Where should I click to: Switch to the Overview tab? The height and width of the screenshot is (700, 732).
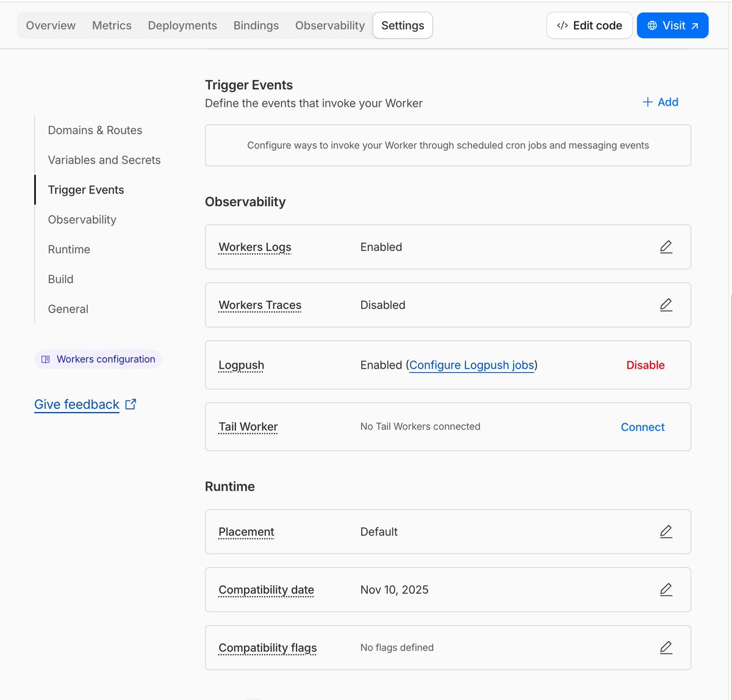pos(51,26)
